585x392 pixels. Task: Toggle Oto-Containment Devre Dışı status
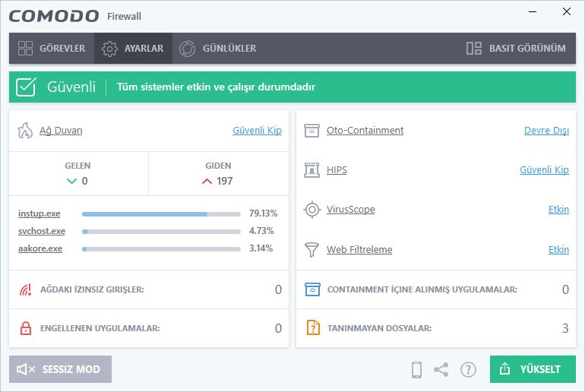546,131
